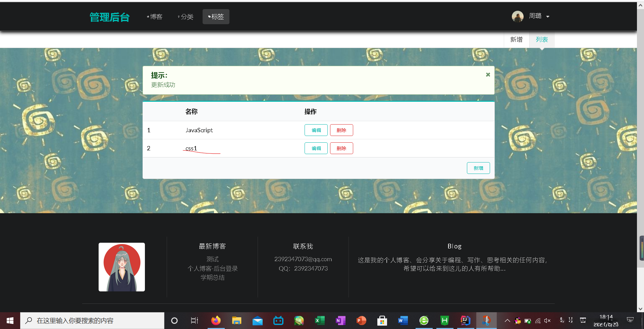Edit the JavaScript tag

pyautogui.click(x=316, y=130)
